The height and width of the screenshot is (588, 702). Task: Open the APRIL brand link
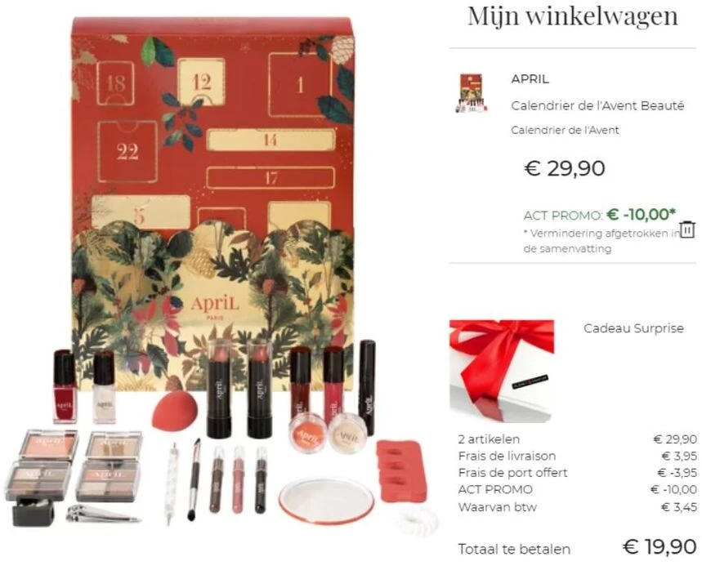click(x=530, y=78)
